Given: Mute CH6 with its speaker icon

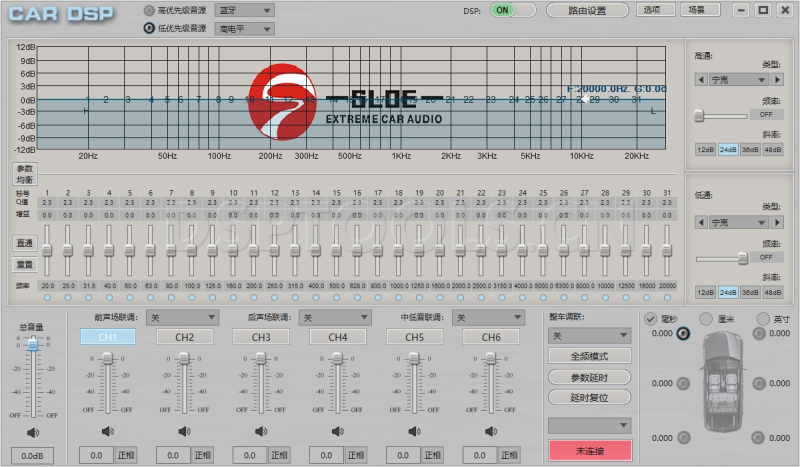Looking at the screenshot, I should (x=491, y=431).
